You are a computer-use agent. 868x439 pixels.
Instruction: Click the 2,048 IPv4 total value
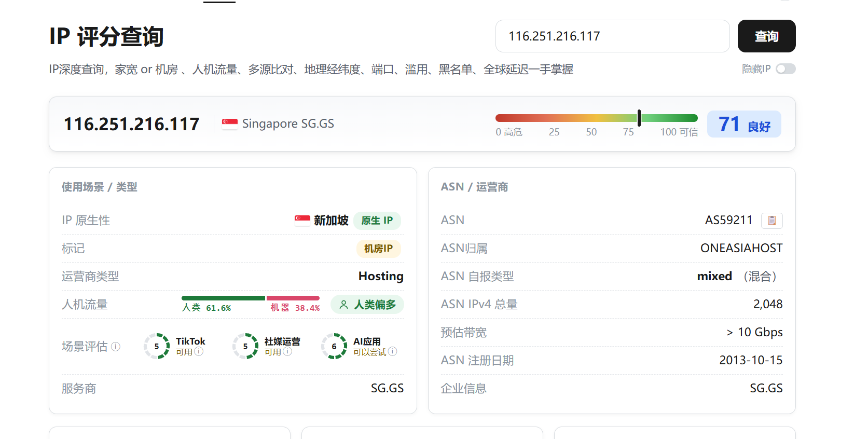768,304
